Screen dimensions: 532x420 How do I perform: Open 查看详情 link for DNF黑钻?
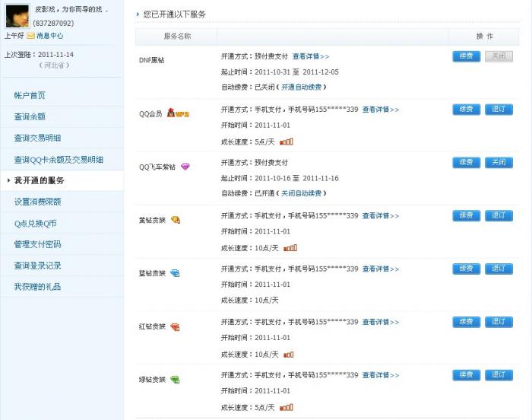tap(311, 56)
